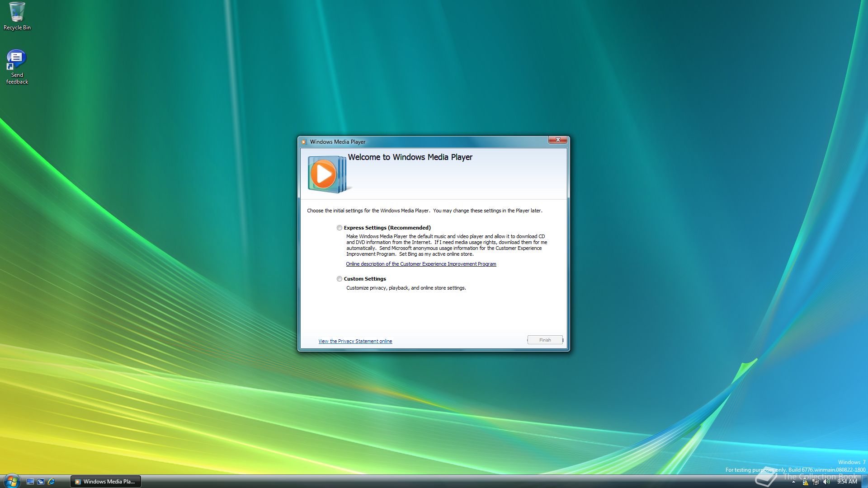Open the Send feedback desktop shortcut
Viewport: 868px width, 488px height.
click(17, 67)
